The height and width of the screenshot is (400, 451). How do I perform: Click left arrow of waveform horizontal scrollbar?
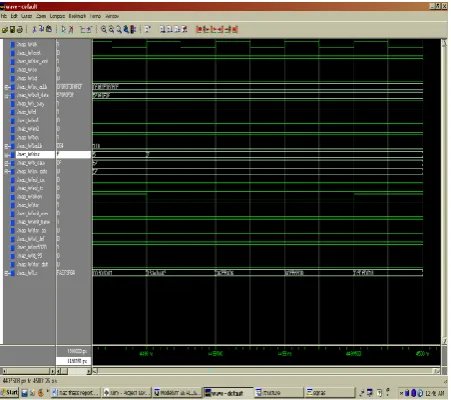95,371
